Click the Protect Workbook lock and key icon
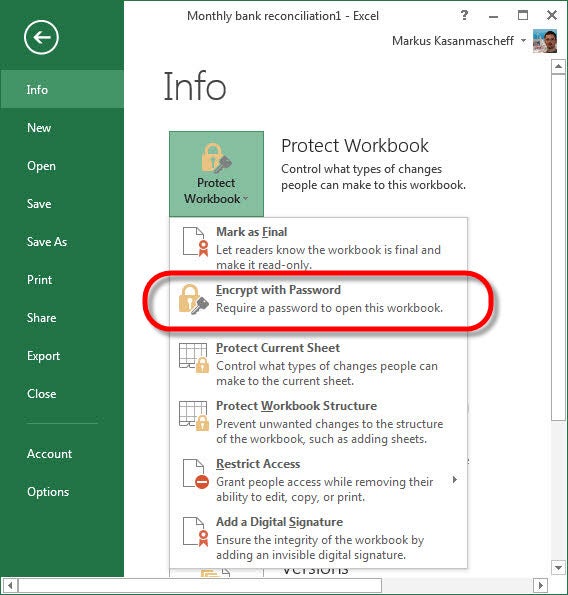Image resolution: width=568 pixels, height=595 pixels. point(216,157)
